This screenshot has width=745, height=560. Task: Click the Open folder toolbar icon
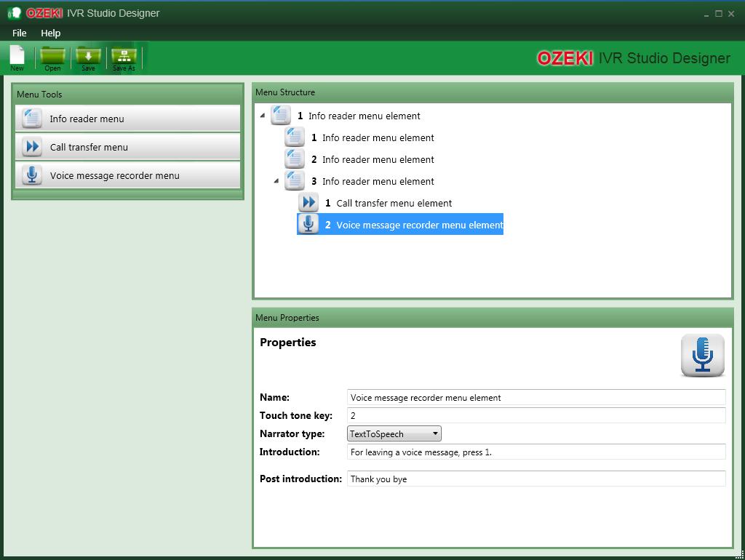(x=52, y=58)
